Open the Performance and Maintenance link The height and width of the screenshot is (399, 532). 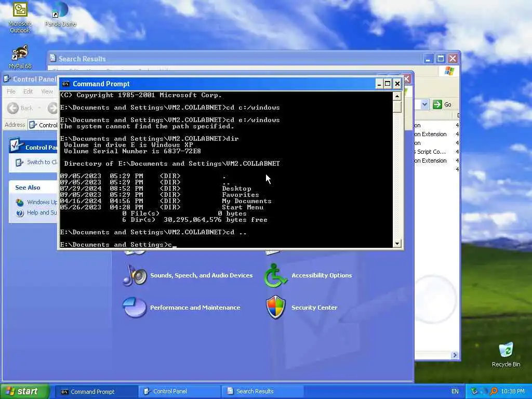click(x=195, y=308)
